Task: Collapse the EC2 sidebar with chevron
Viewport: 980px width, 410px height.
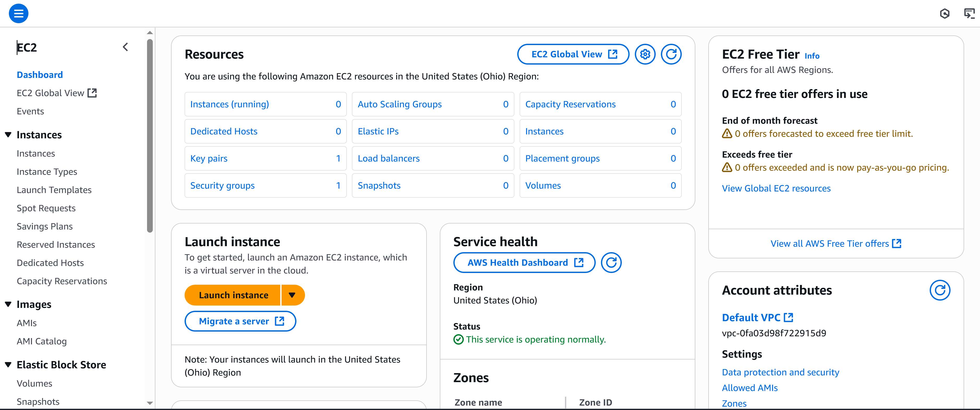Action: (126, 47)
